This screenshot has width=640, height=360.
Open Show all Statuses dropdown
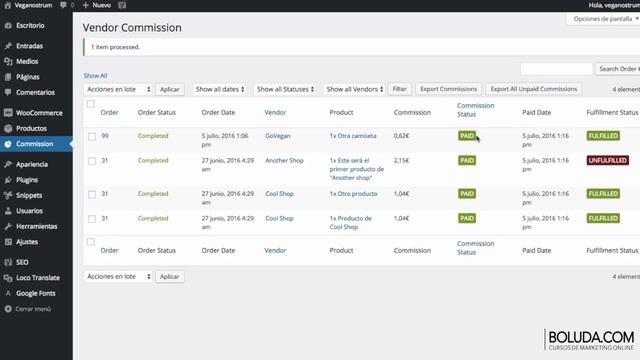click(x=285, y=89)
